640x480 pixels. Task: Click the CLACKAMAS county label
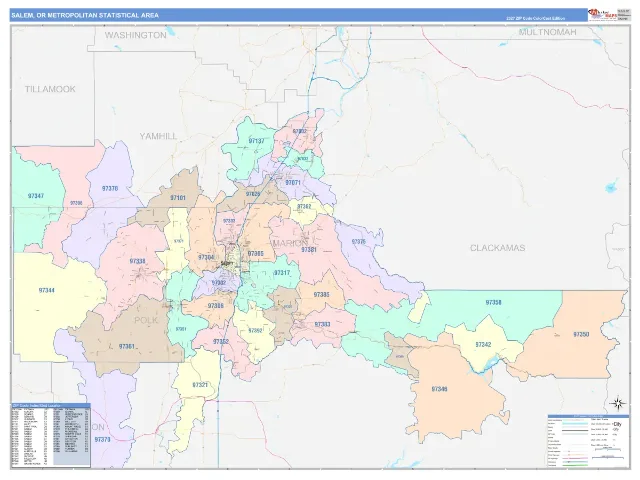point(498,248)
